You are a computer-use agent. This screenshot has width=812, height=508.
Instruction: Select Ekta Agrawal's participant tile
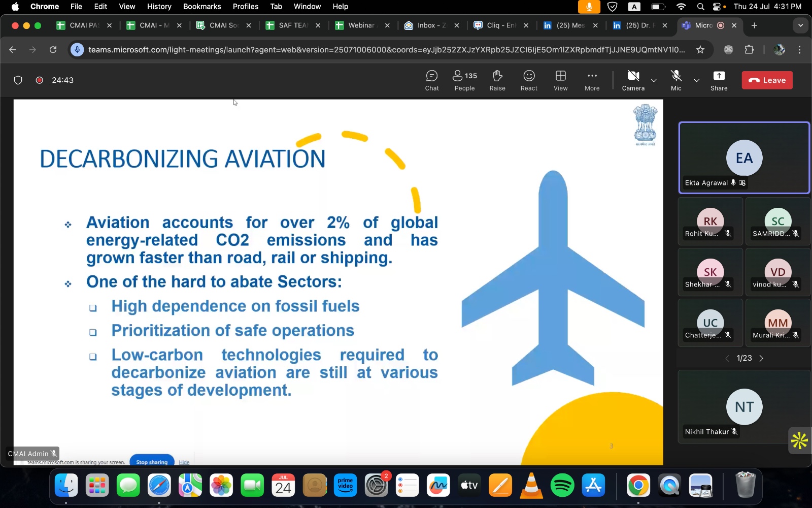point(744,158)
